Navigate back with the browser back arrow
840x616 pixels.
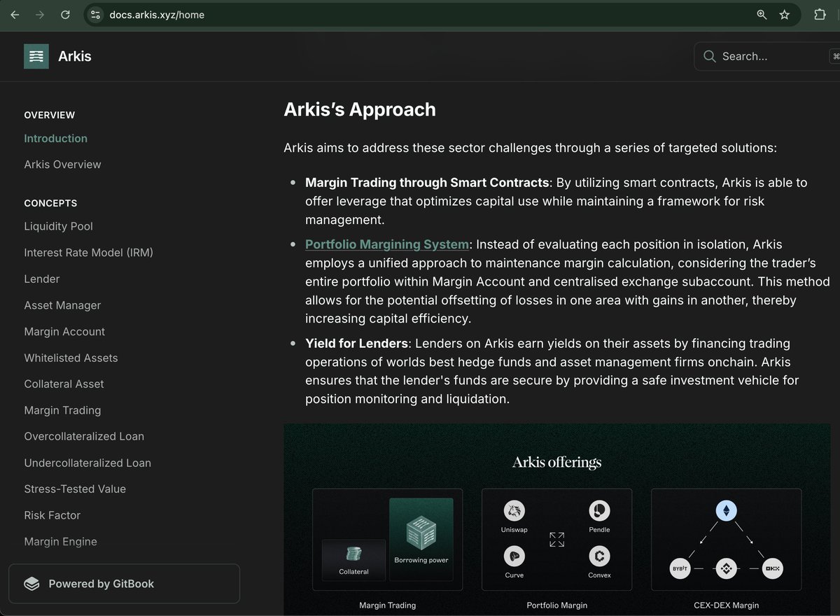(x=15, y=14)
